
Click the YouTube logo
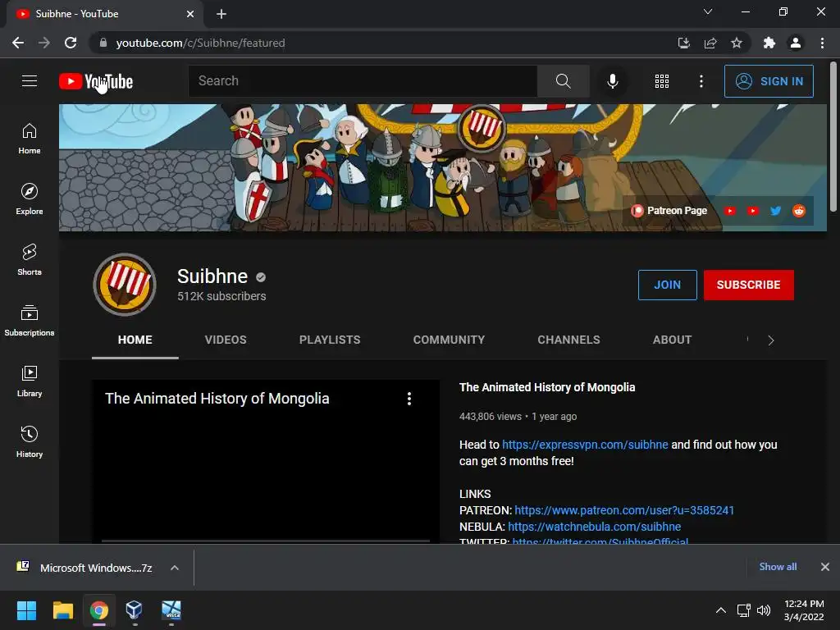tap(96, 81)
